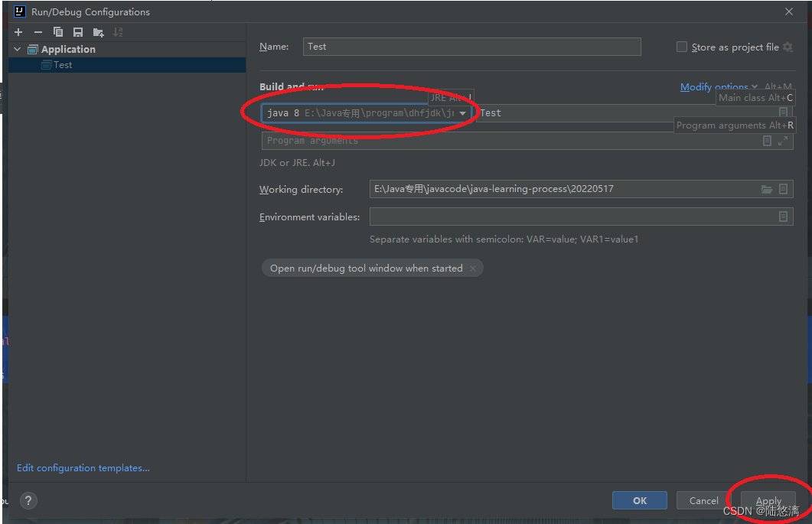The height and width of the screenshot is (524, 812).
Task: Open help with the question mark button
Action: (28, 500)
